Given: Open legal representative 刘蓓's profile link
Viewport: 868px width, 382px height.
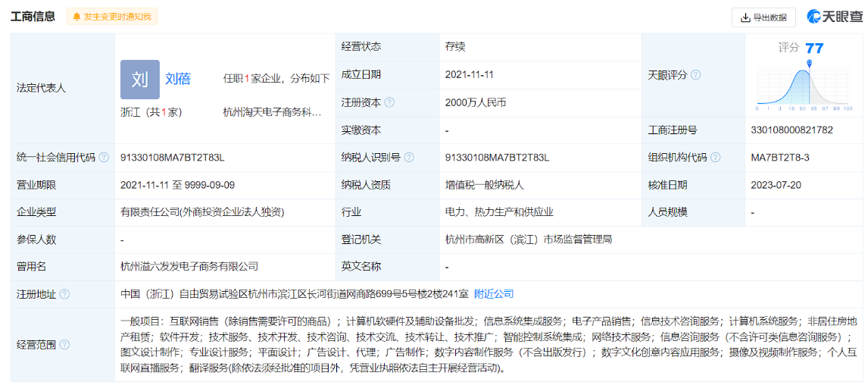Looking at the screenshot, I should pos(178,79).
